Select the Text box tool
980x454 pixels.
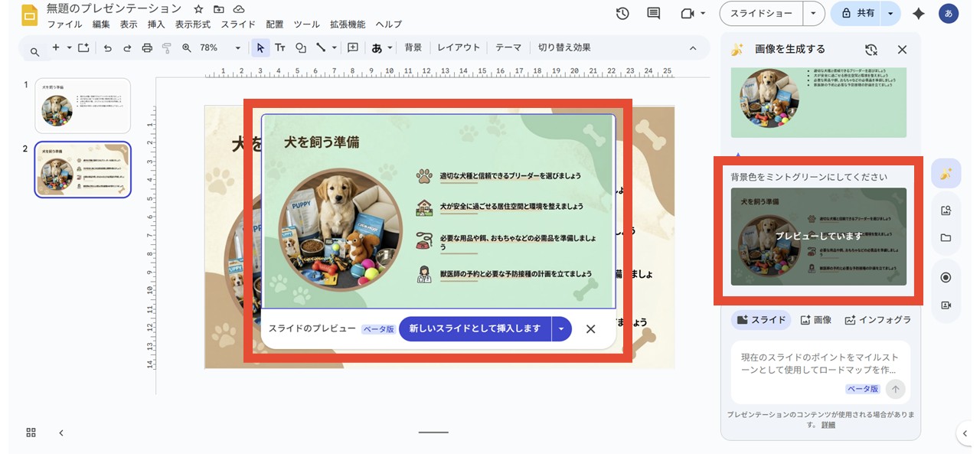pos(281,47)
